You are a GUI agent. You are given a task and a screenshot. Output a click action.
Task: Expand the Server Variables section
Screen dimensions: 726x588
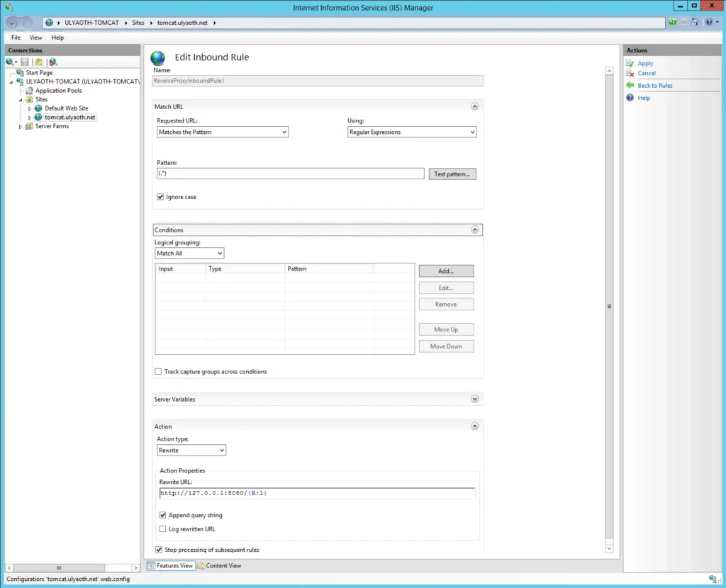(x=475, y=400)
